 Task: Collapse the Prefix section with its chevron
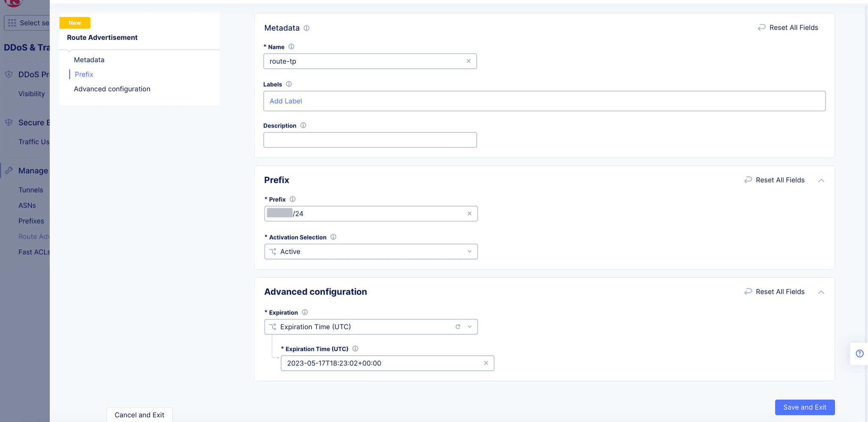(x=821, y=180)
